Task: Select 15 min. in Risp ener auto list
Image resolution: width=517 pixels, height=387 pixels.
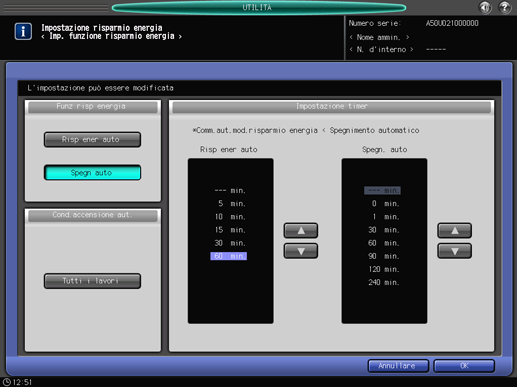Action: pyautogui.click(x=229, y=230)
